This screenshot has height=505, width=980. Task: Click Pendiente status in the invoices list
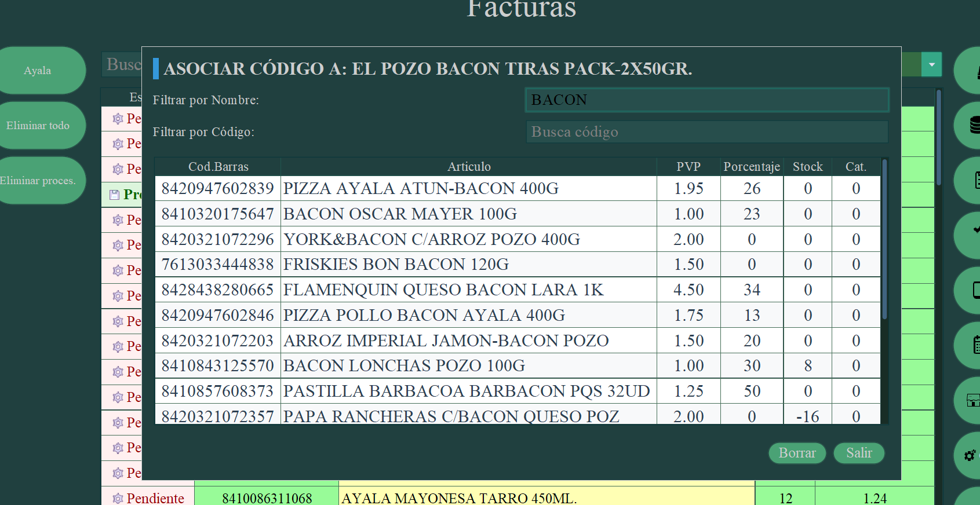point(155,498)
